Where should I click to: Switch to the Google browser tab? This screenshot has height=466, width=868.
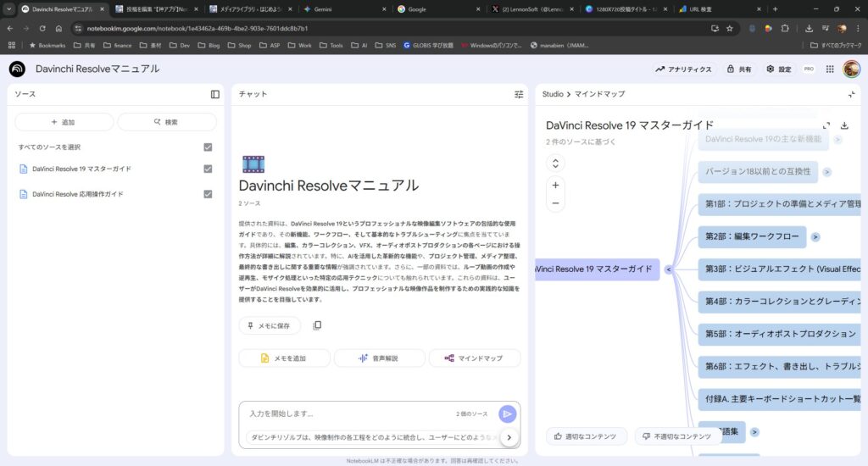(440, 9)
